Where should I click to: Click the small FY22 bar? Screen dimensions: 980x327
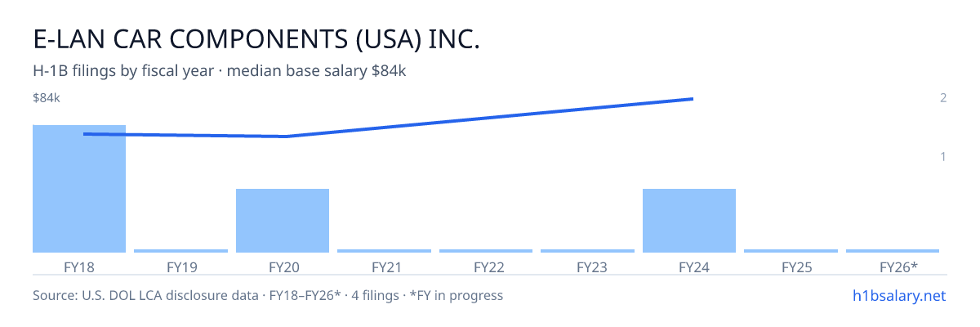[486, 251]
